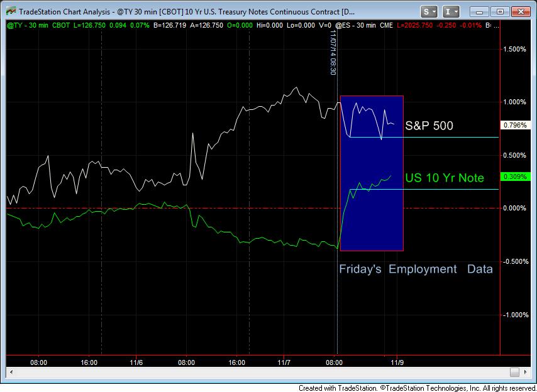Maximize the Chart Analysis window

click(x=500, y=12)
